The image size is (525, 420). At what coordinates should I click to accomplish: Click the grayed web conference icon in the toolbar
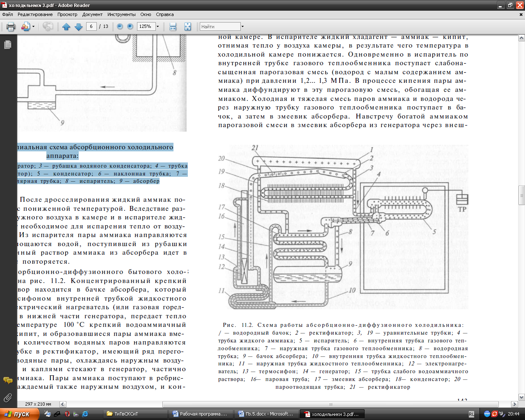[x=48, y=27]
